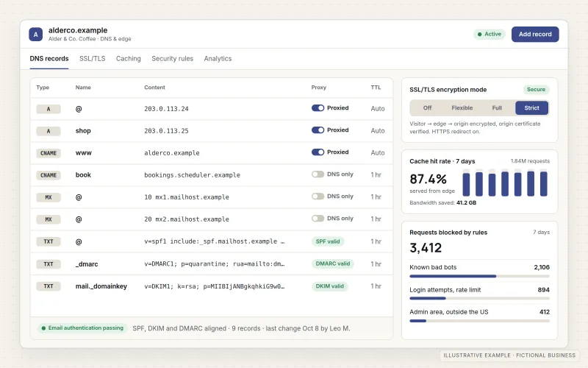Open the Caching tab
Viewport: 588px width, 368px height.
[x=128, y=59]
